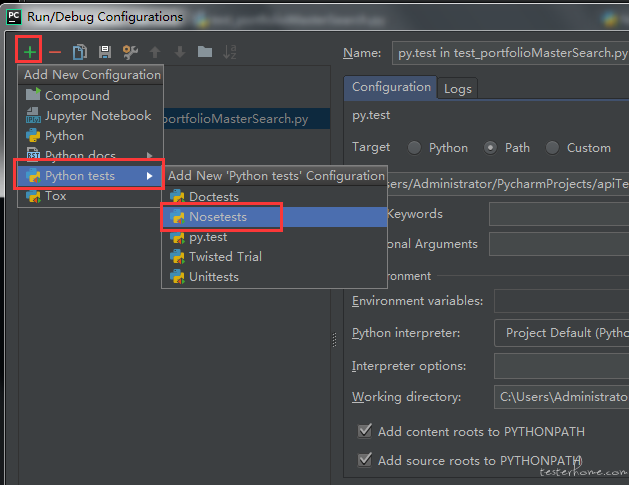Choose Unittests from Python tests submenu
The image size is (629, 485).
[x=274, y=277]
